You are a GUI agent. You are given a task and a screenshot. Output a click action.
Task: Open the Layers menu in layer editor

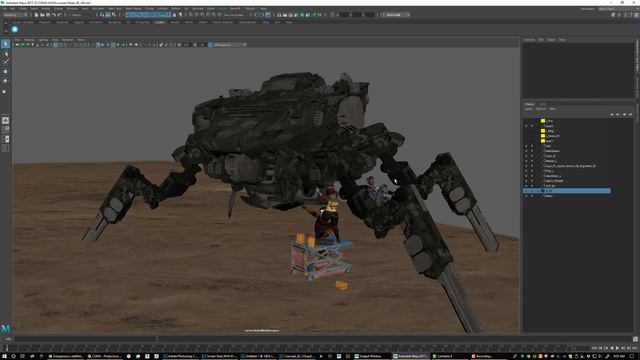(528, 109)
